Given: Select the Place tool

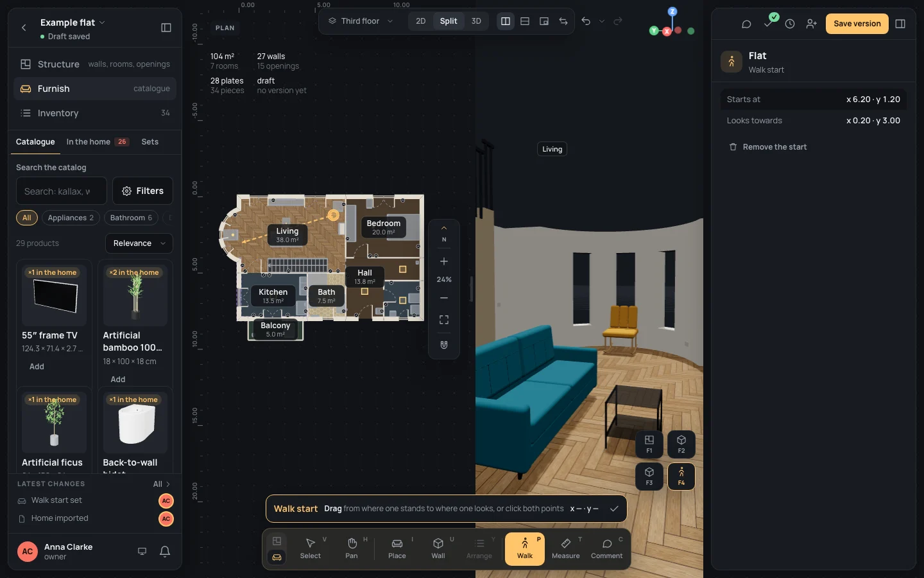Looking at the screenshot, I should (x=397, y=549).
